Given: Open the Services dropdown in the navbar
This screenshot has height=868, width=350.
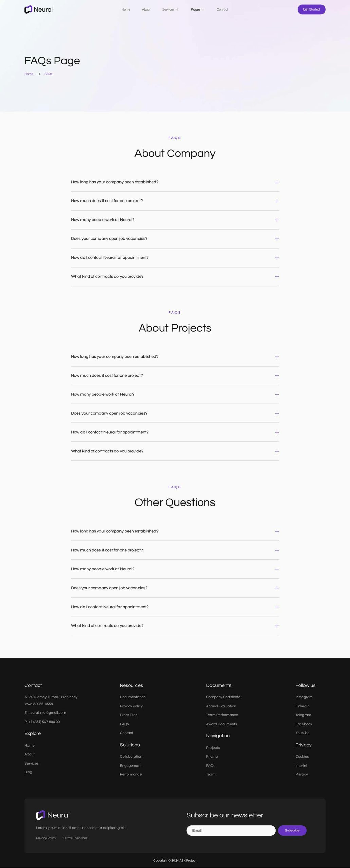Looking at the screenshot, I should (170, 9).
